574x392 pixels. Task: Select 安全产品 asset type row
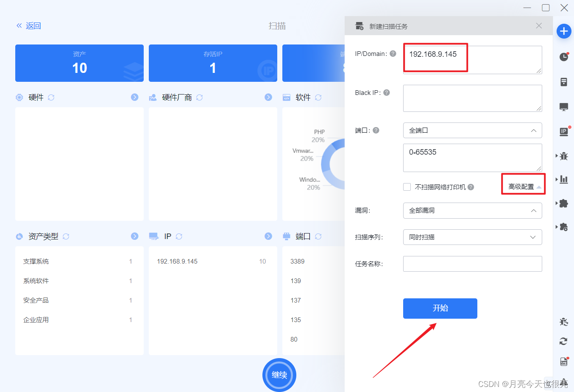[x=79, y=300]
